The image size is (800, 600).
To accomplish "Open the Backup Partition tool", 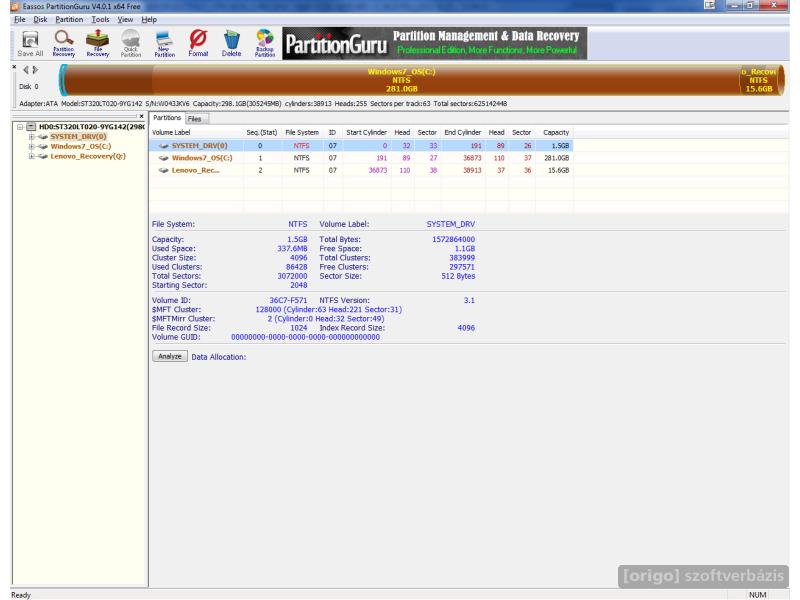I will pyautogui.click(x=265, y=43).
